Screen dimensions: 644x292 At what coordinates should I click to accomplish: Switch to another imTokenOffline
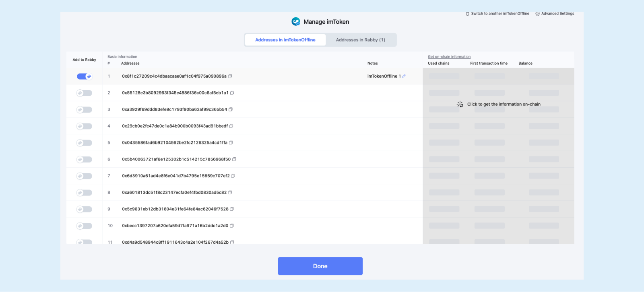[497, 14]
